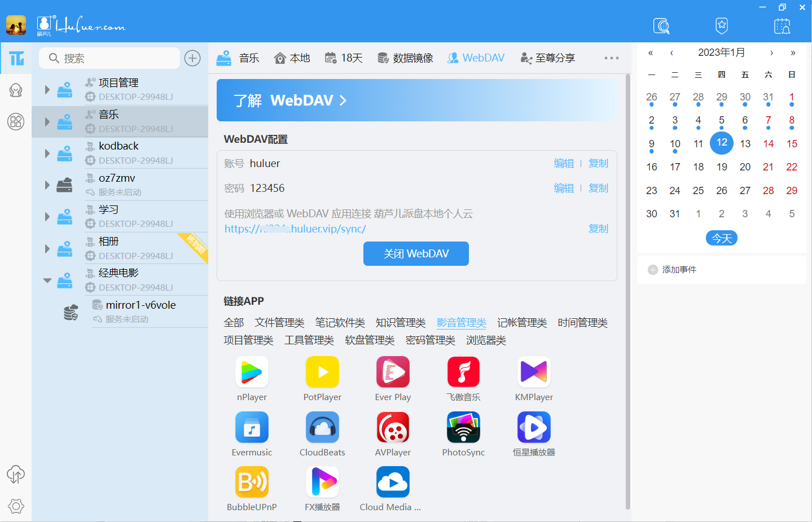
Task: Open the PotPlayer app icon
Action: [x=322, y=372]
